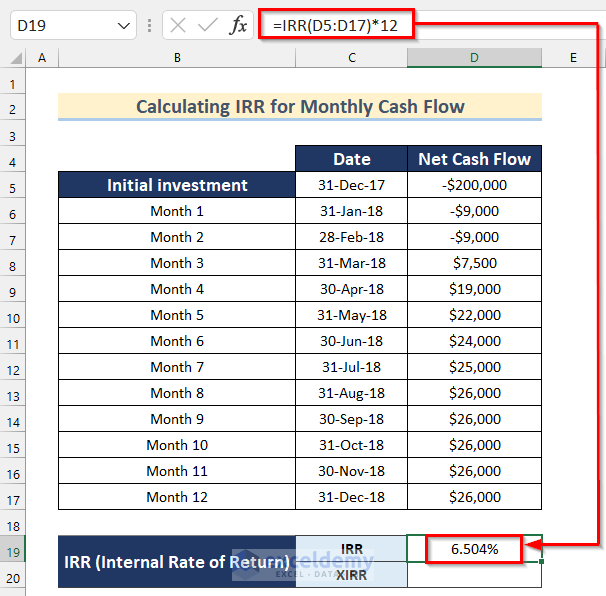Click the Month 2 cash flow -$9,000
Screen dimensions: 606x596
(x=474, y=237)
